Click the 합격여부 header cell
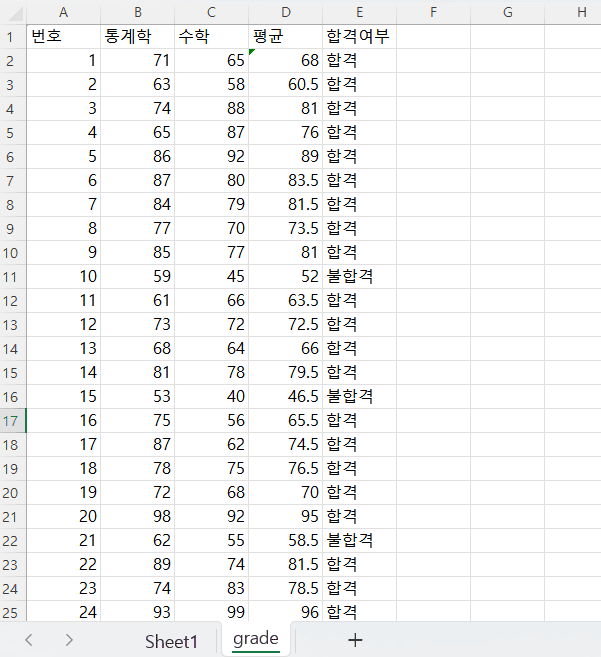 pos(359,36)
